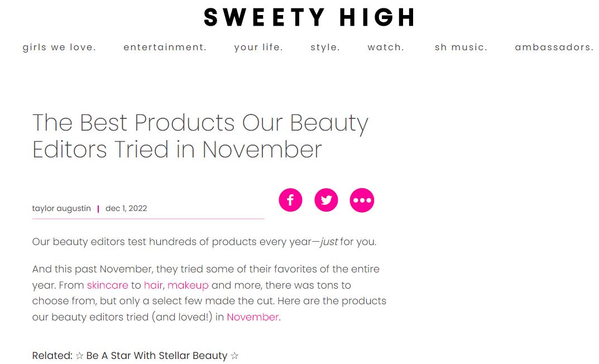Screen dimensions: 599x364
Task: Navigate to the 'entertainment' section
Action: click(x=165, y=47)
